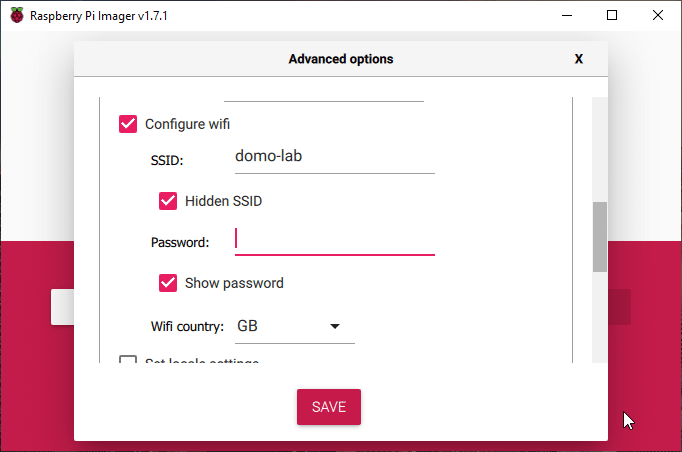Click the scrollbar track below the thumb
The height and width of the screenshot is (452, 682).
600,317
